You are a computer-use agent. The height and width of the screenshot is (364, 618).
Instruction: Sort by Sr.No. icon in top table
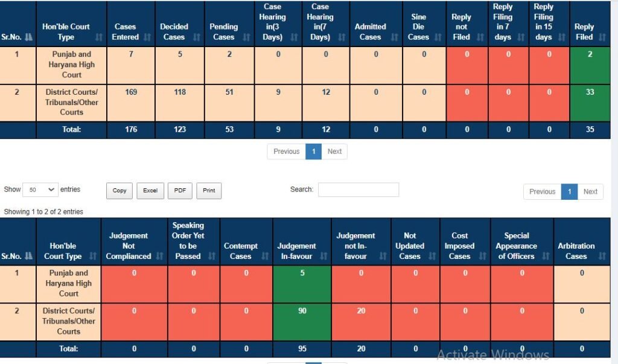pyautogui.click(x=27, y=37)
